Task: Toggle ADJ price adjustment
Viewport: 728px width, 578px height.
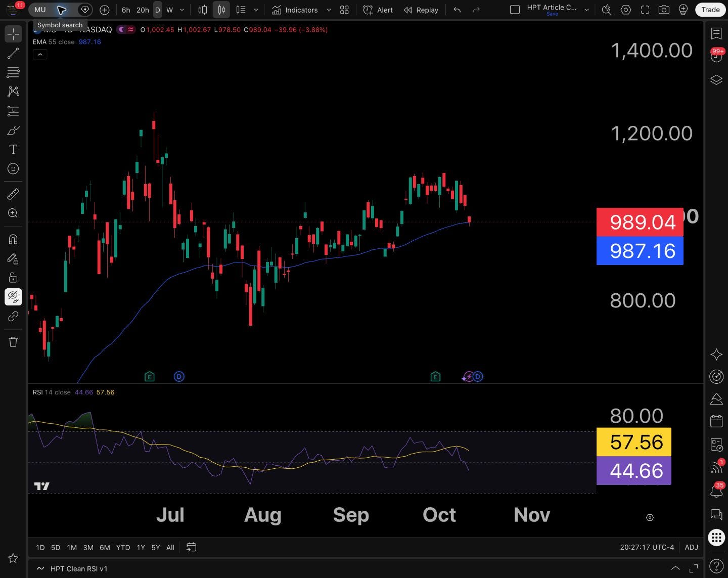Action: 691,547
